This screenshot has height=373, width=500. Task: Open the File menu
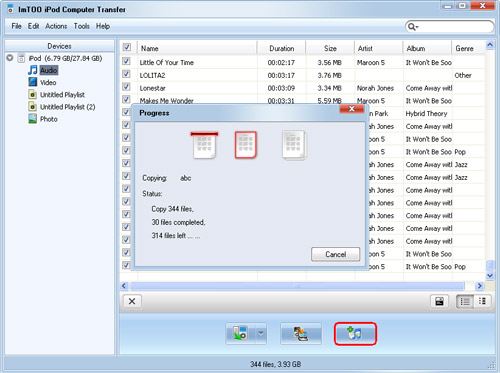click(16, 26)
